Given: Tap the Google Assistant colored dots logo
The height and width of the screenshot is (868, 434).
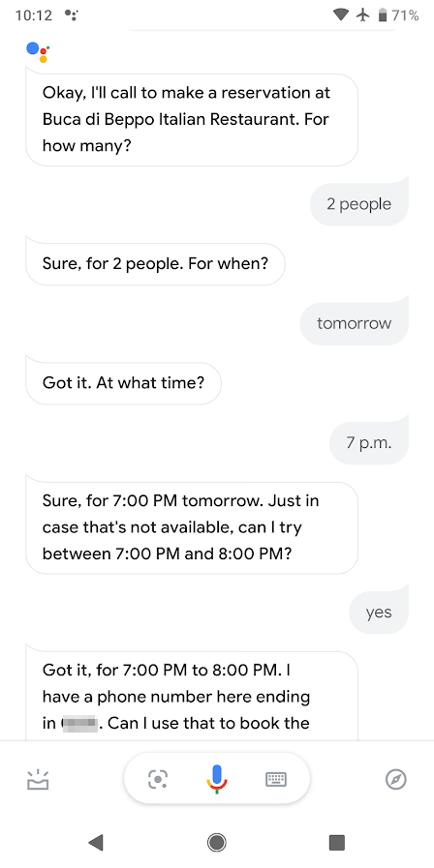Looking at the screenshot, I should click(38, 51).
